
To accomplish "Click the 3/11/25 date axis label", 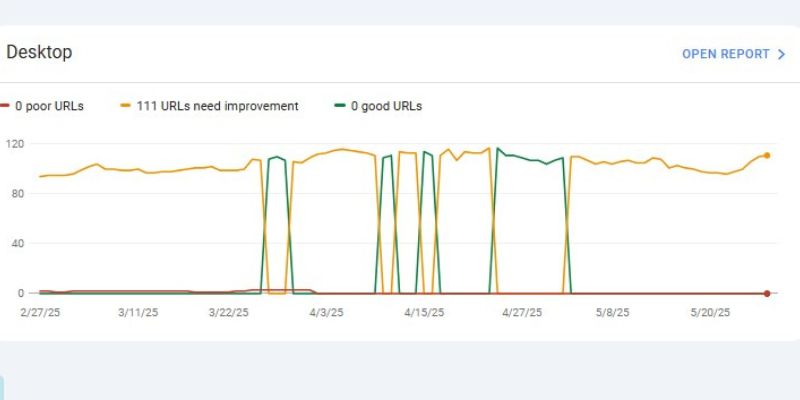I will 137,313.
